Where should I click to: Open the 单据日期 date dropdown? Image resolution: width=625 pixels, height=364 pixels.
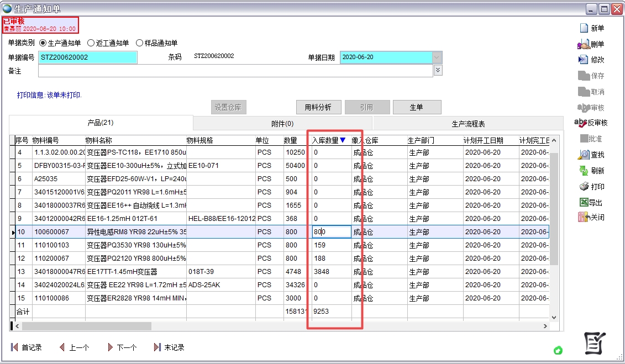pyautogui.click(x=436, y=56)
